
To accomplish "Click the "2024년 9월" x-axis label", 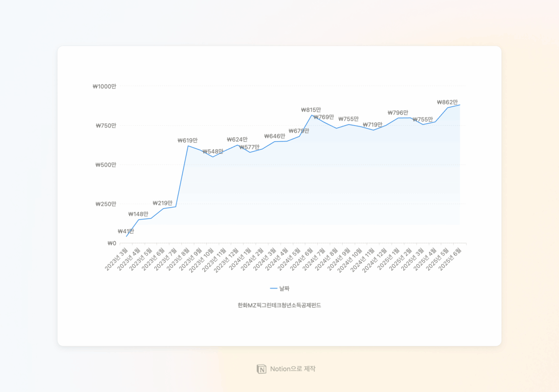I will 339,260.
